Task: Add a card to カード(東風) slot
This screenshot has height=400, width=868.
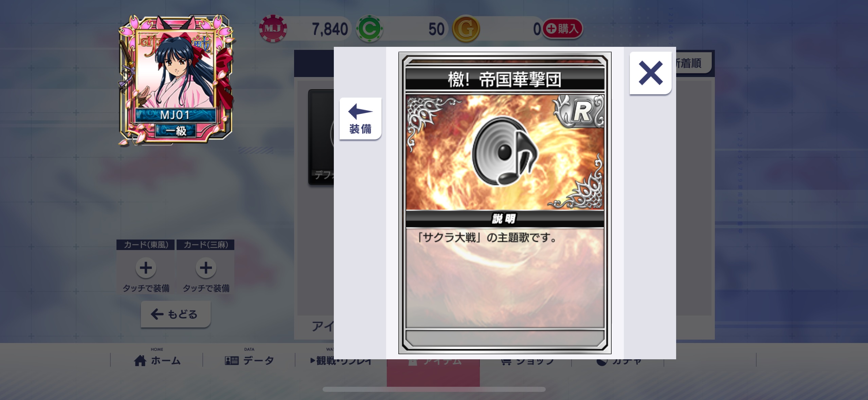Action: (x=146, y=268)
